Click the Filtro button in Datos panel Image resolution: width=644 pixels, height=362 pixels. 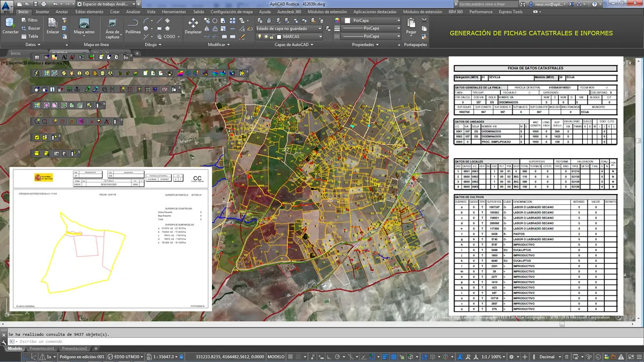[30, 20]
